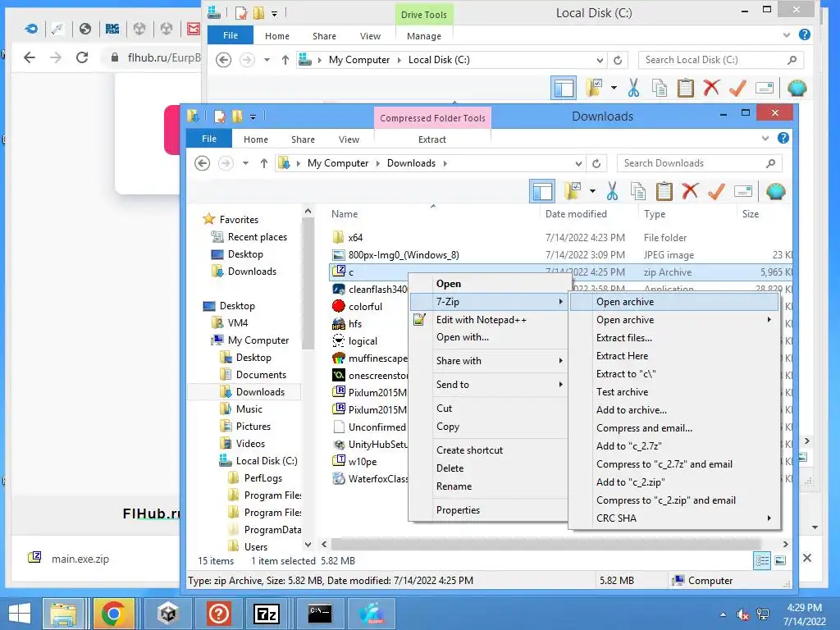840x630 pixels.
Task: Reload the Chrome page
Action: click(x=82, y=57)
